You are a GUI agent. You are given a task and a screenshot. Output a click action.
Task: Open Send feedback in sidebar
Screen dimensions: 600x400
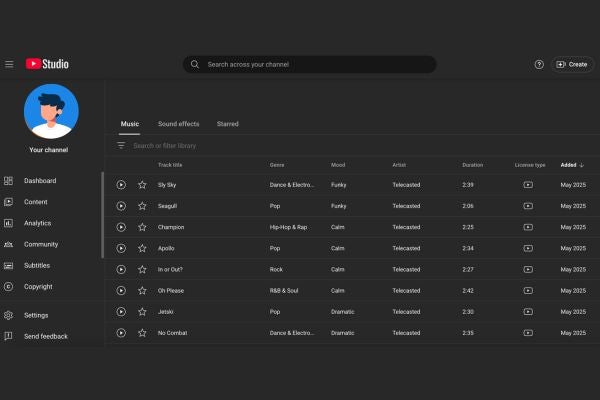(x=46, y=336)
